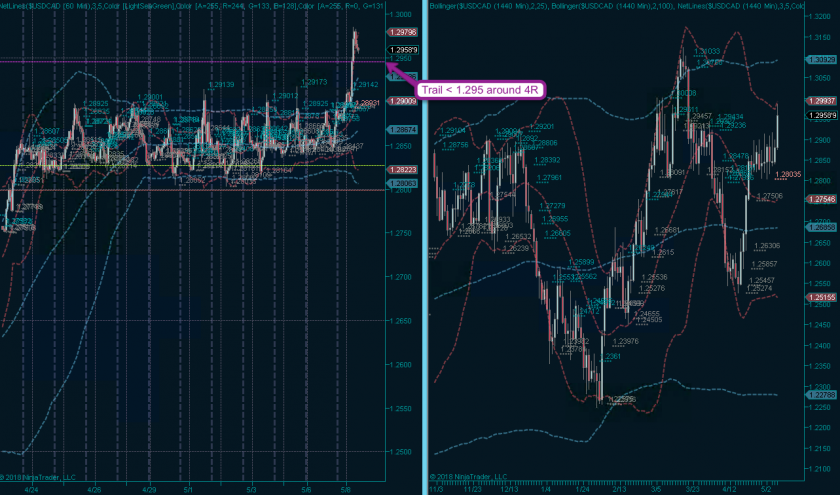
Task: Click the red 1.27546 price marker
Action: [x=821, y=199]
